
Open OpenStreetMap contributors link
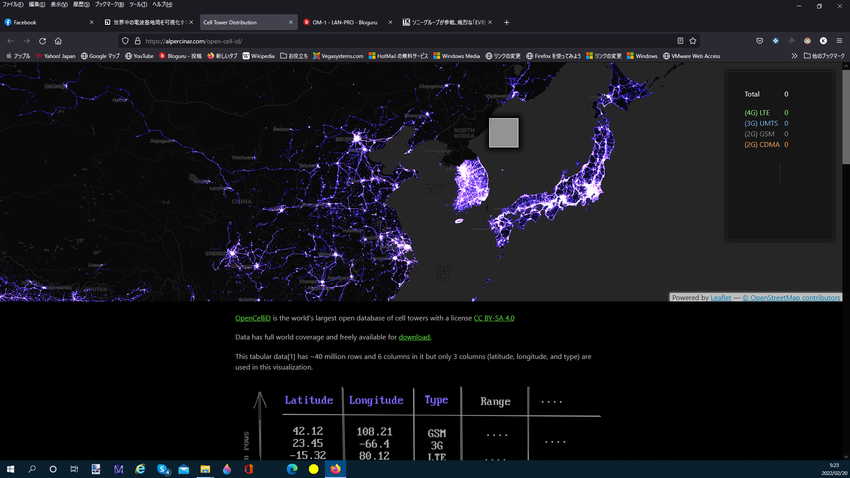[791, 298]
